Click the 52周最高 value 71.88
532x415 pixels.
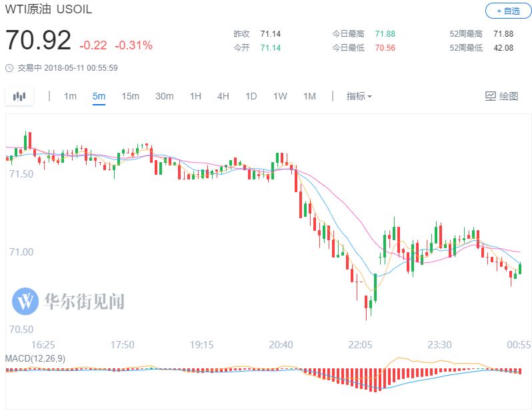pyautogui.click(x=503, y=34)
